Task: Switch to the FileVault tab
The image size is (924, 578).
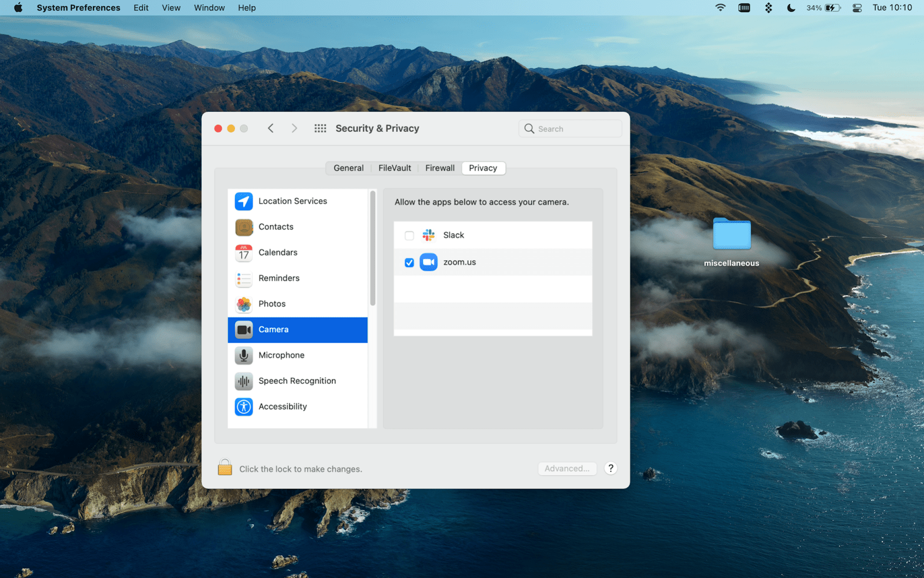Action: tap(394, 168)
